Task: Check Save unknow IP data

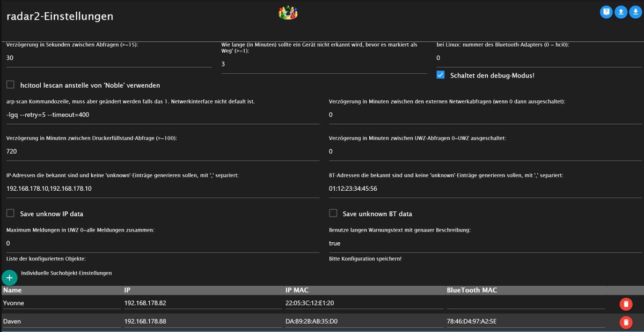Action: click(x=11, y=213)
